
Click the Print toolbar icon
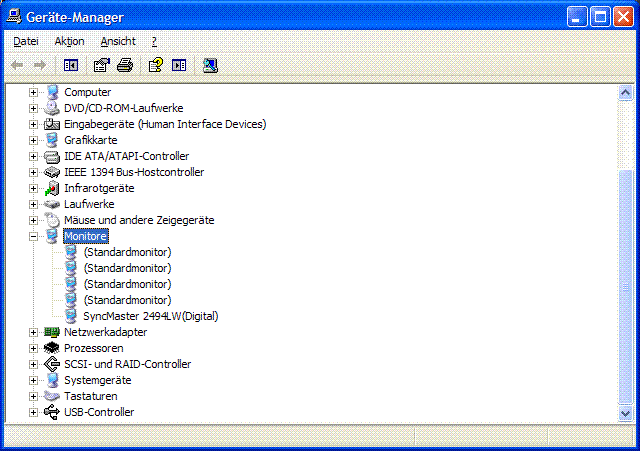[124, 66]
